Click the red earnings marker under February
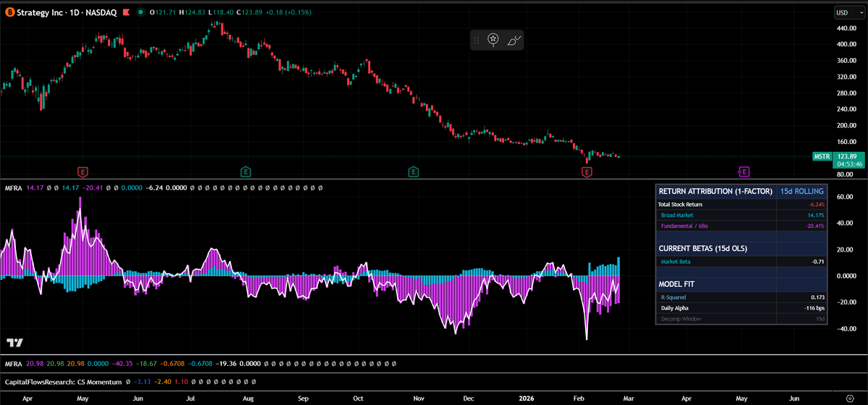 587,171
